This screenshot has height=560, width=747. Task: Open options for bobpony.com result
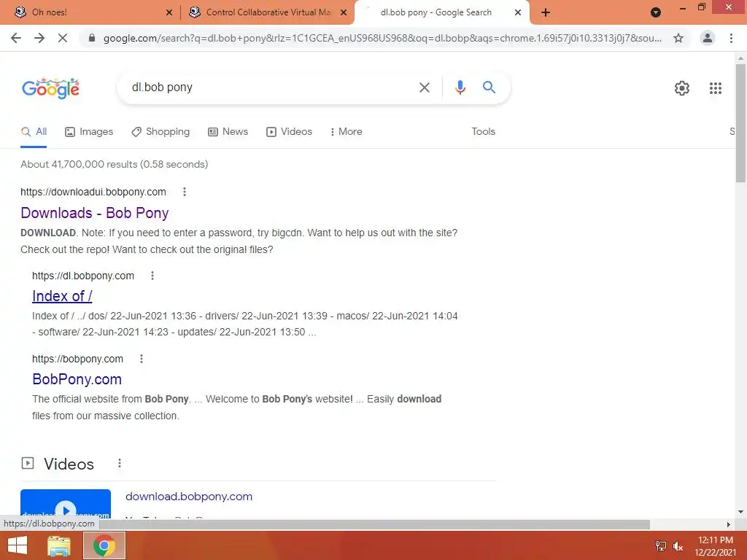(141, 359)
